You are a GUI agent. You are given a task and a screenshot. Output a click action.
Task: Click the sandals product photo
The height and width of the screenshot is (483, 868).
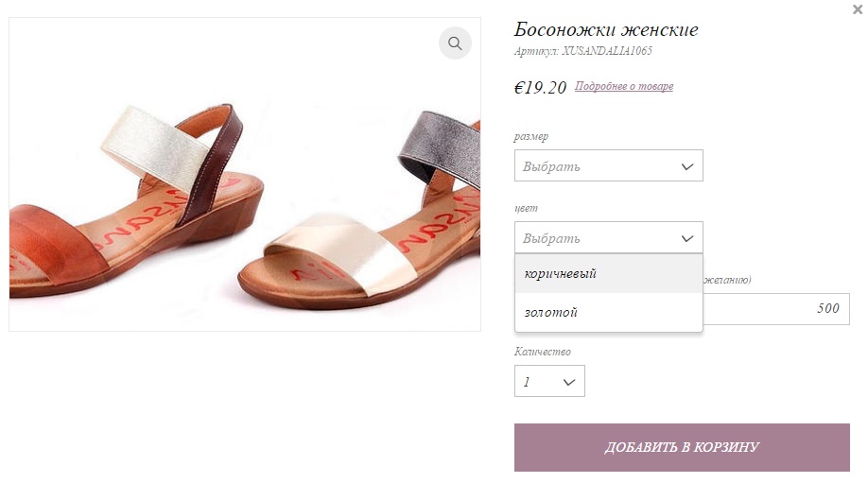245,174
